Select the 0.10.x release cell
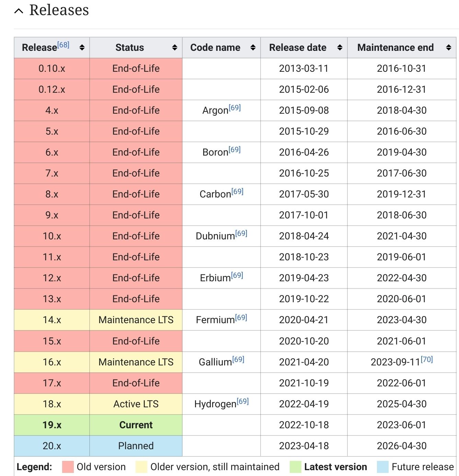The height and width of the screenshot is (476, 459). (52, 69)
